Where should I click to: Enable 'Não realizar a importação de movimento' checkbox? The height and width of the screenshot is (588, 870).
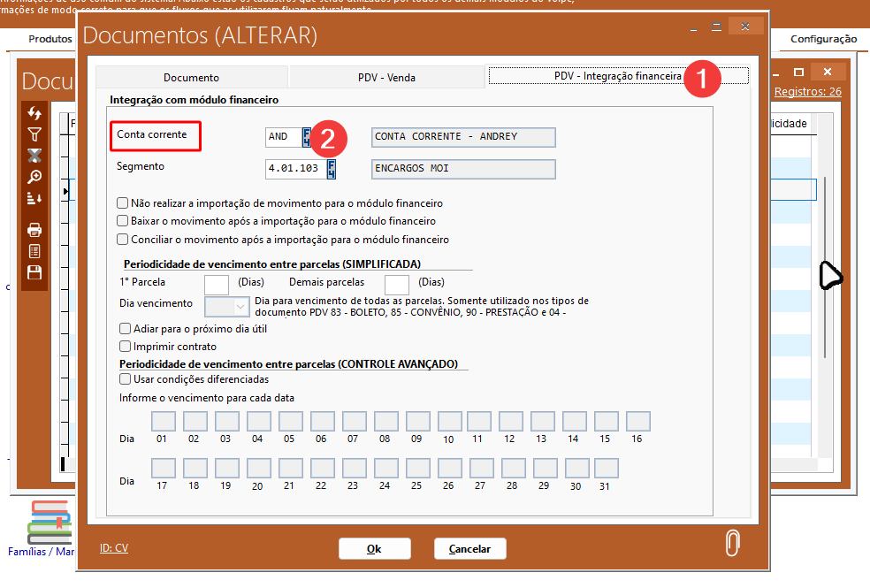123,202
